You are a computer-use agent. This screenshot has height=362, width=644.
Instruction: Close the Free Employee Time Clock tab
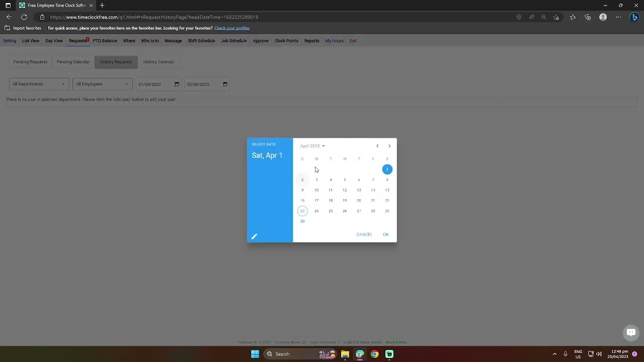[91, 6]
